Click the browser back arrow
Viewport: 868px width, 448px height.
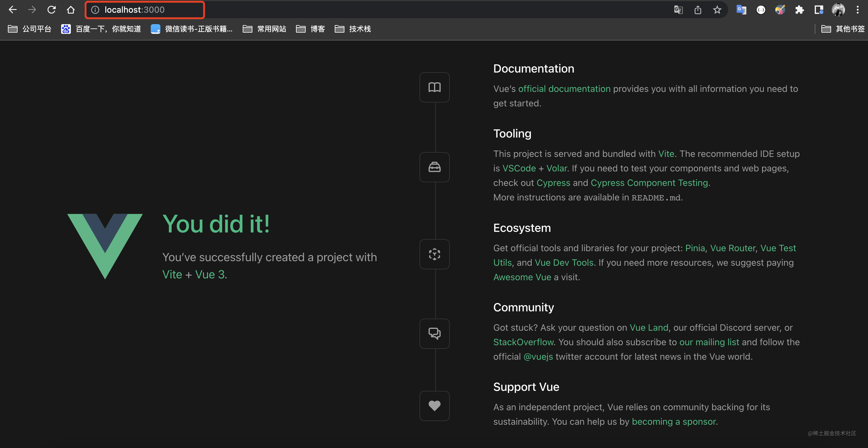pos(12,10)
